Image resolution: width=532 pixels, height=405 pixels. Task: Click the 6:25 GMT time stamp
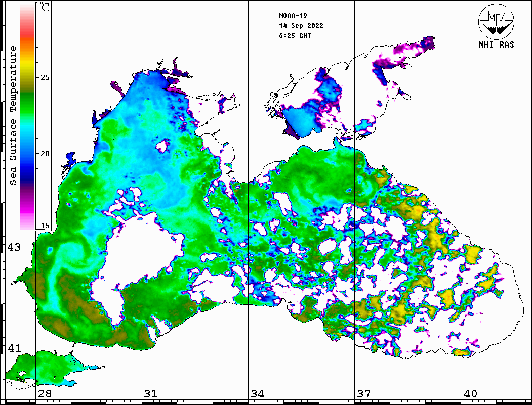point(295,36)
